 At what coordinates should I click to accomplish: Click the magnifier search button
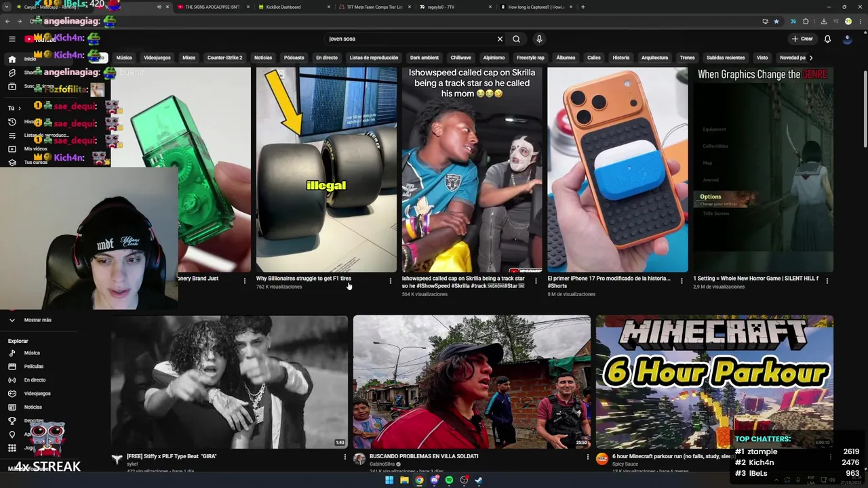(x=516, y=39)
